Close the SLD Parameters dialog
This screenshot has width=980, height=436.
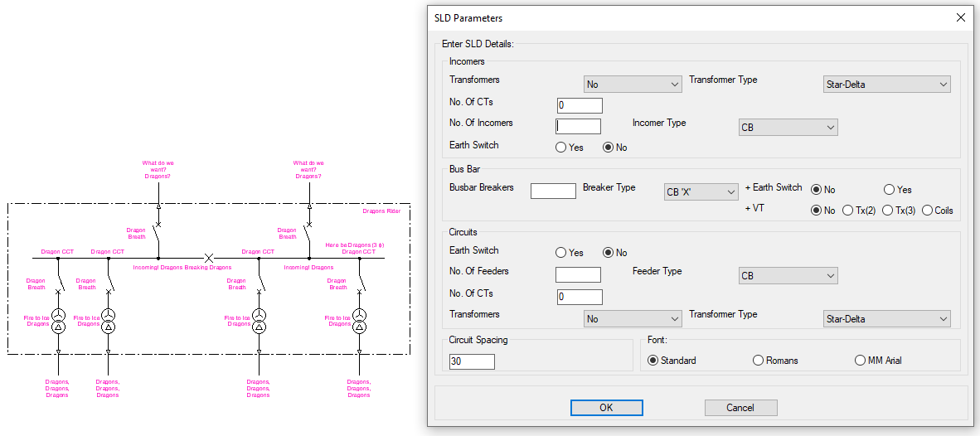(961, 17)
